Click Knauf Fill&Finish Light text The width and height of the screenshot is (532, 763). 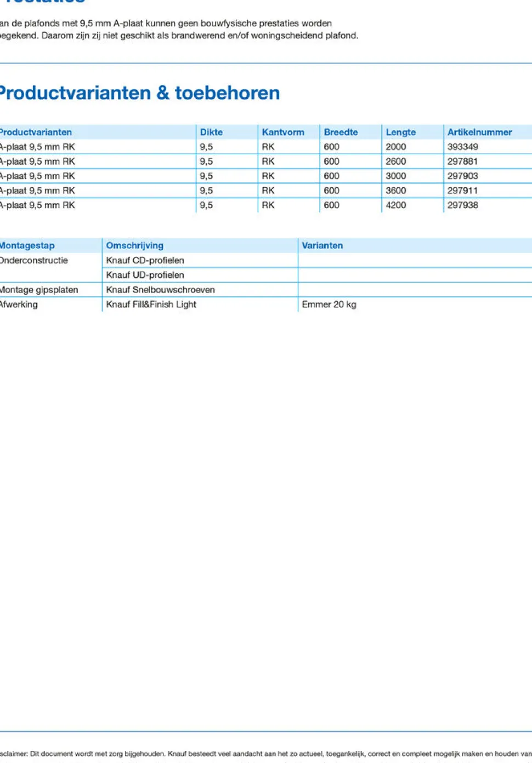151,304
